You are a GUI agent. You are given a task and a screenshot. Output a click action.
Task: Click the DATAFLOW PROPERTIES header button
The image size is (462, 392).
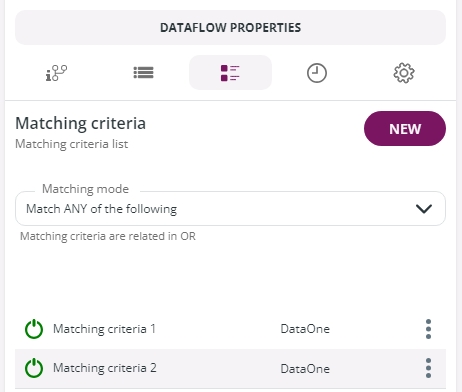coord(230,28)
